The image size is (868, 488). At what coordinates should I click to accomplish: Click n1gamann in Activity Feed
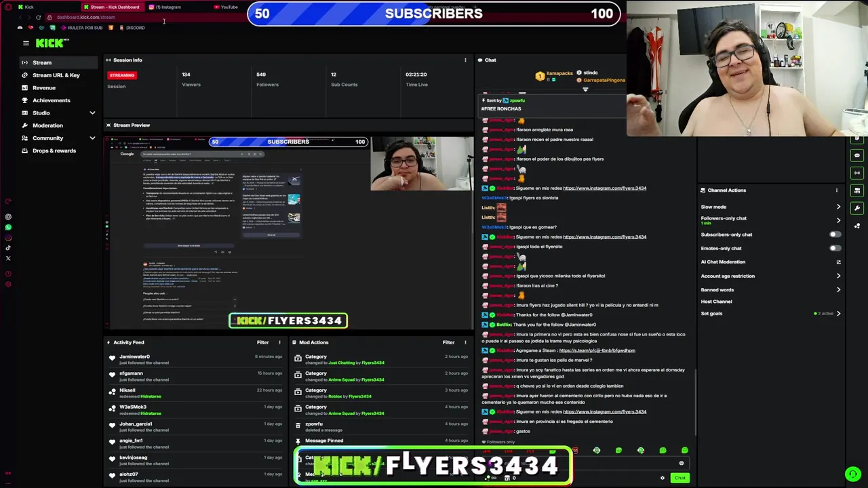pyautogui.click(x=131, y=373)
